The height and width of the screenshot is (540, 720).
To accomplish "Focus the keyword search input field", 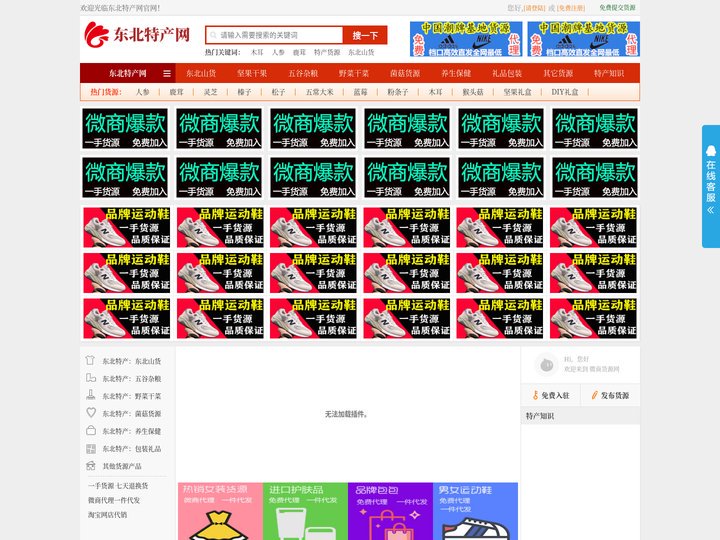I will coord(275,35).
